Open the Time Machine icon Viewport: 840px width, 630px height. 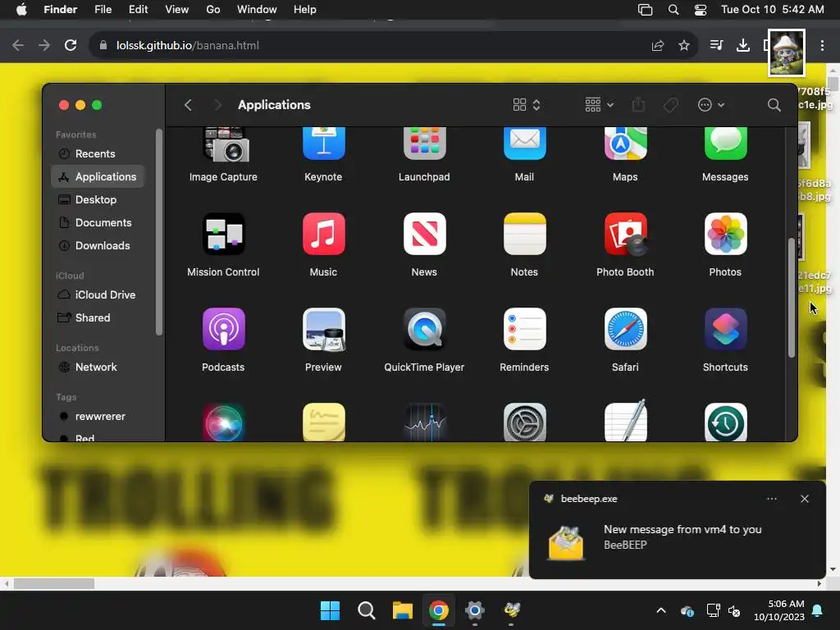[x=725, y=422]
